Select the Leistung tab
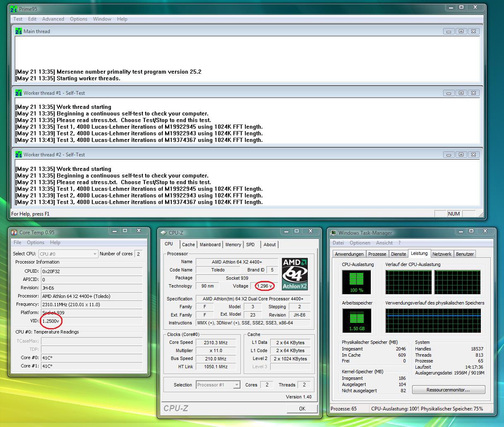The image size is (504, 427). 419,253
